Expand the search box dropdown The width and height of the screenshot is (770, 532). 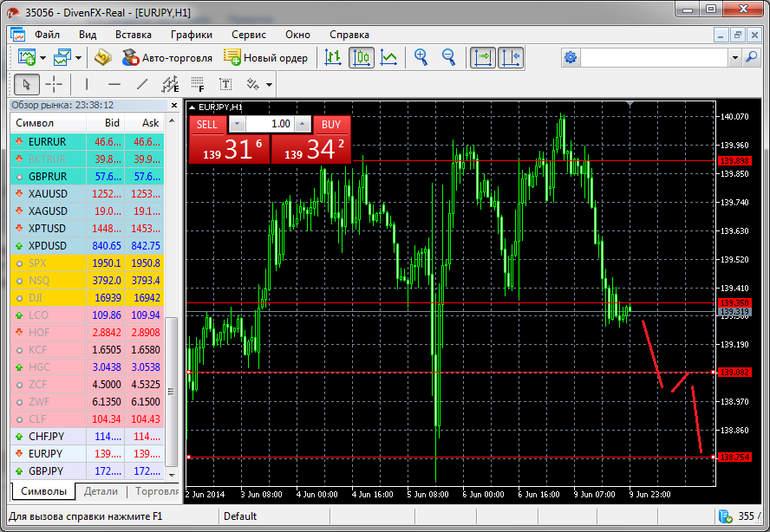coord(734,57)
